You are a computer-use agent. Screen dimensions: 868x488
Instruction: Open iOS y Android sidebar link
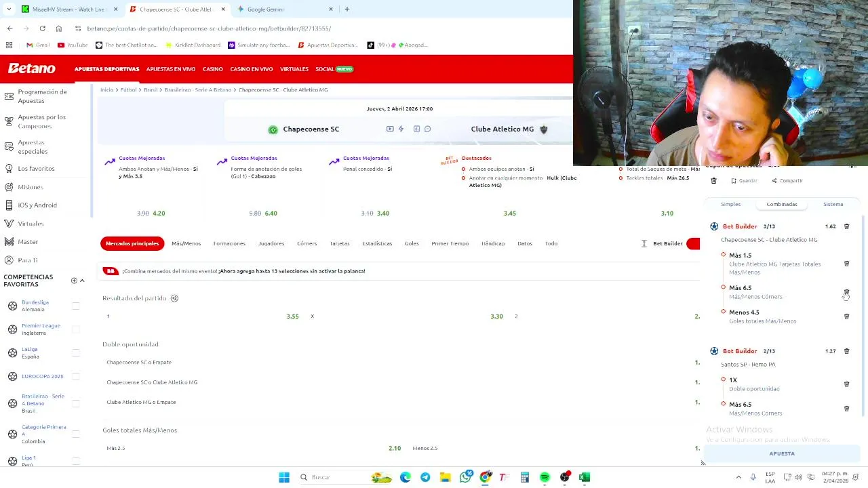coord(37,205)
